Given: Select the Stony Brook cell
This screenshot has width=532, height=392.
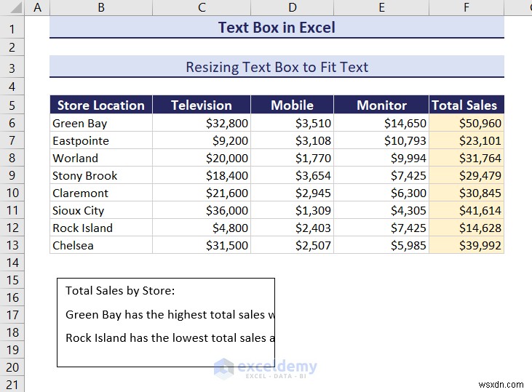Looking at the screenshot, I should click(101, 175).
